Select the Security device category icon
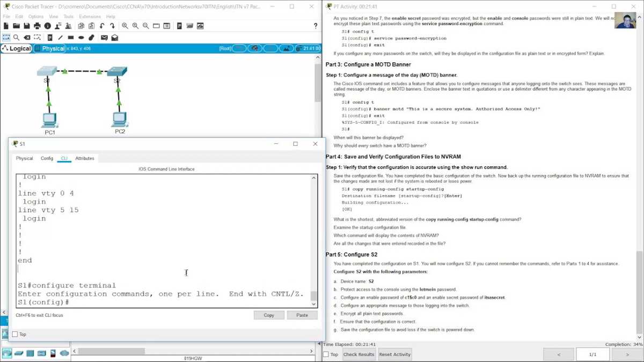 pos(53,353)
